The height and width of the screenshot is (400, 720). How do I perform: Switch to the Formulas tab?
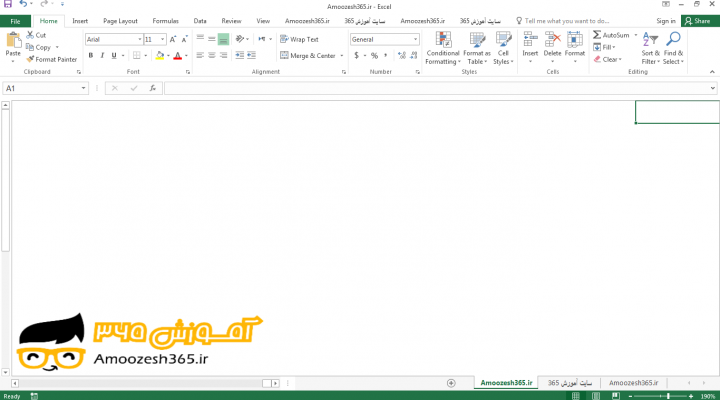coord(165,21)
